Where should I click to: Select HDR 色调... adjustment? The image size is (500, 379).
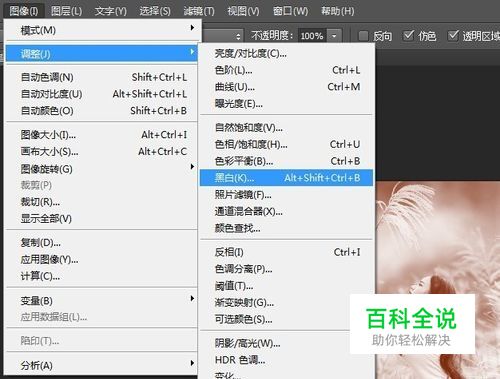[x=286, y=360]
